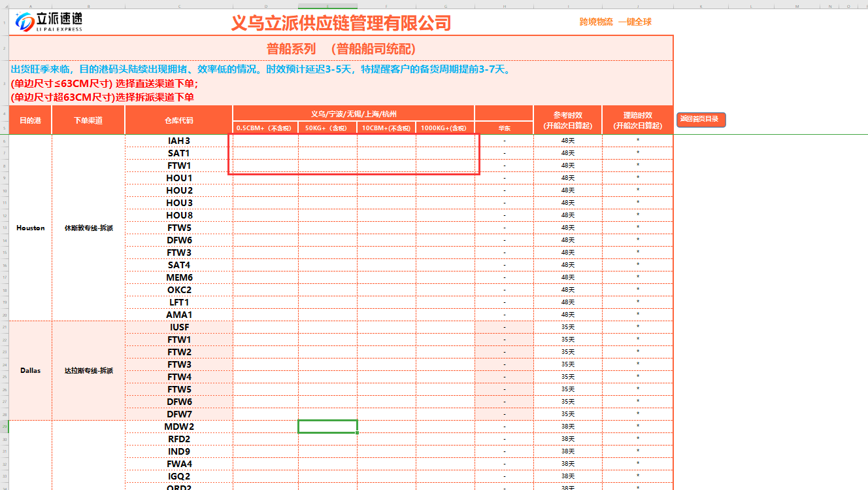Click the 跨境物流 一键全球 slogan text
This screenshot has height=490, width=868.
click(615, 22)
